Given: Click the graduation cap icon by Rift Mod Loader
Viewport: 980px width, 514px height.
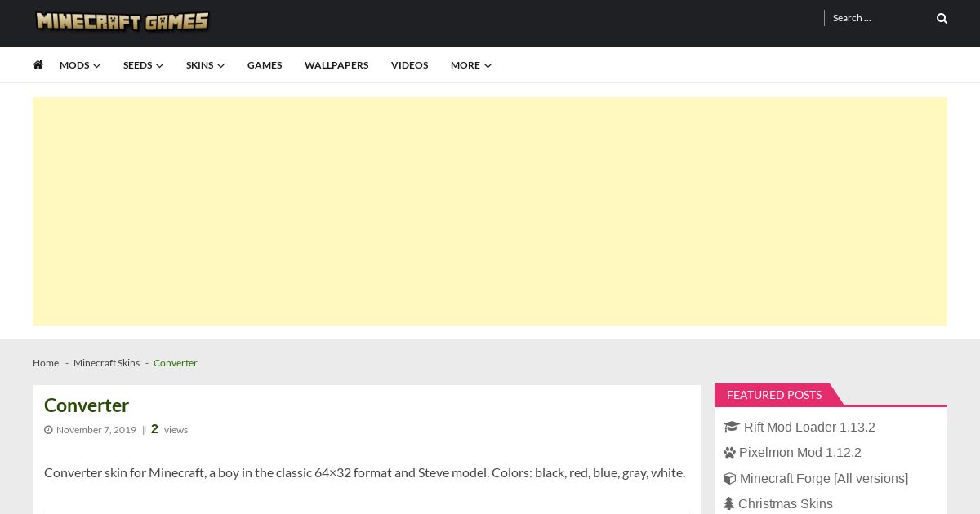Looking at the screenshot, I should coord(731,428).
